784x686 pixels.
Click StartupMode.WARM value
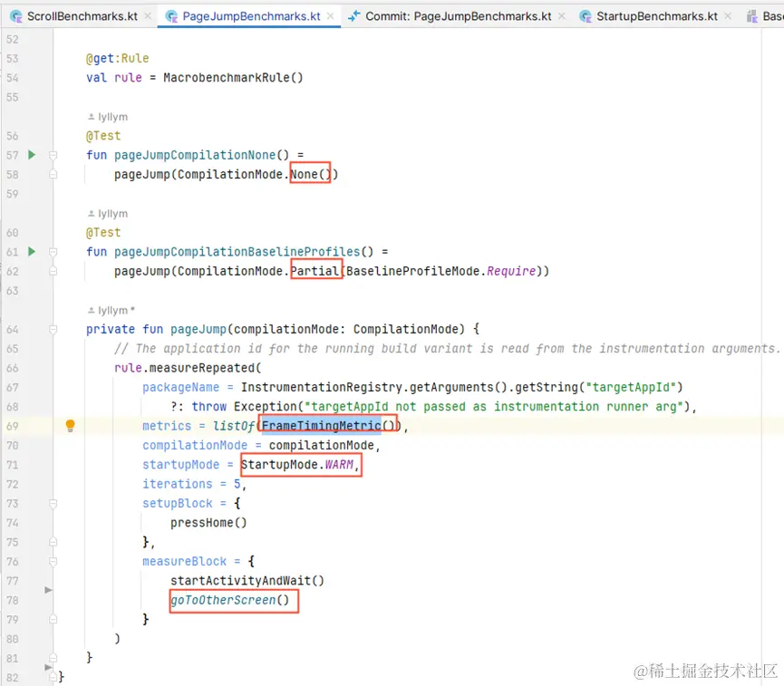point(297,465)
